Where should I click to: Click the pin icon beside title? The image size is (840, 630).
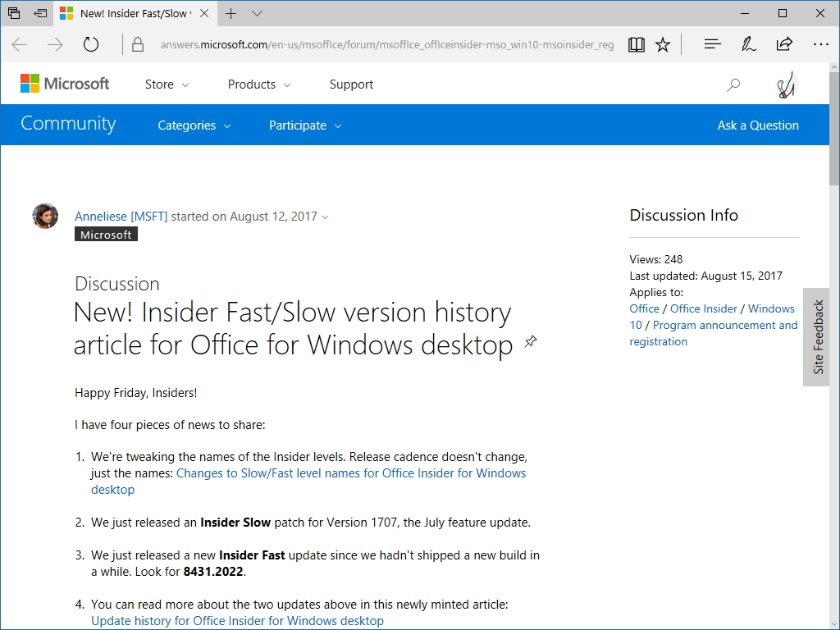pyautogui.click(x=531, y=341)
